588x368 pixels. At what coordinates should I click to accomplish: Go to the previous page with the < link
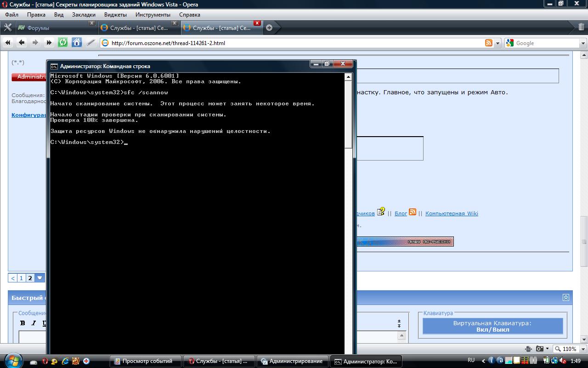(x=13, y=278)
